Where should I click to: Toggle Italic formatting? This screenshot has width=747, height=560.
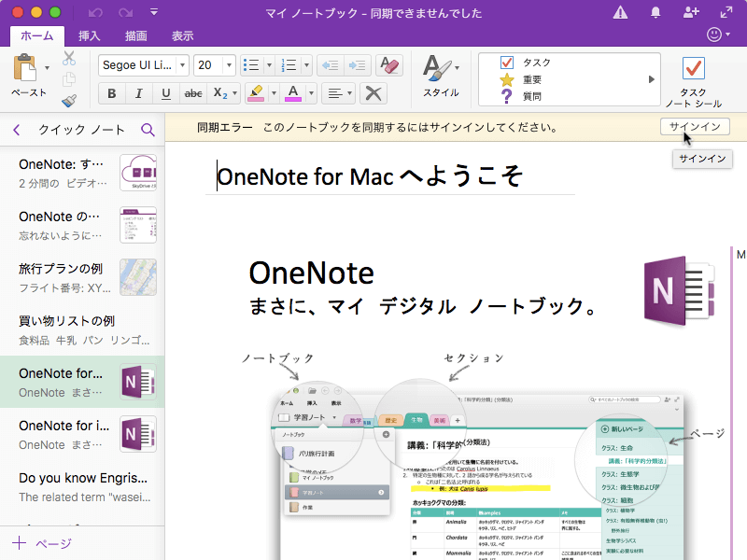pos(138,93)
